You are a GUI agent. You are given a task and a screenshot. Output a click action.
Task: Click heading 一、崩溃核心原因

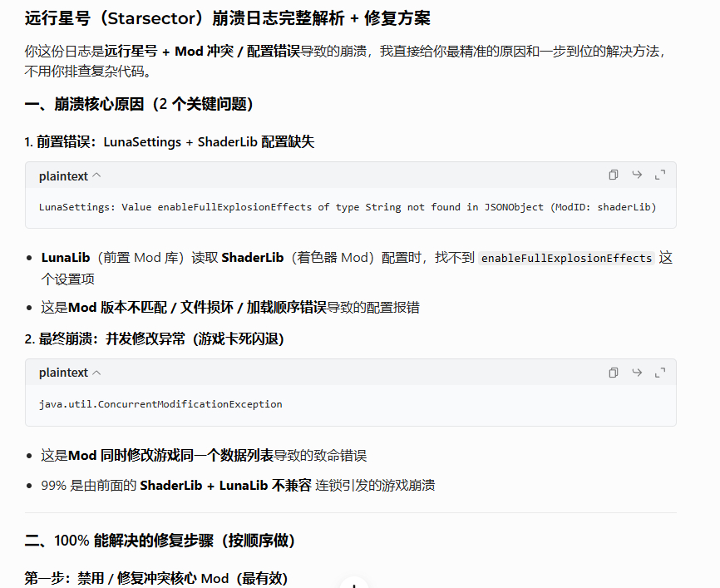coord(139,104)
